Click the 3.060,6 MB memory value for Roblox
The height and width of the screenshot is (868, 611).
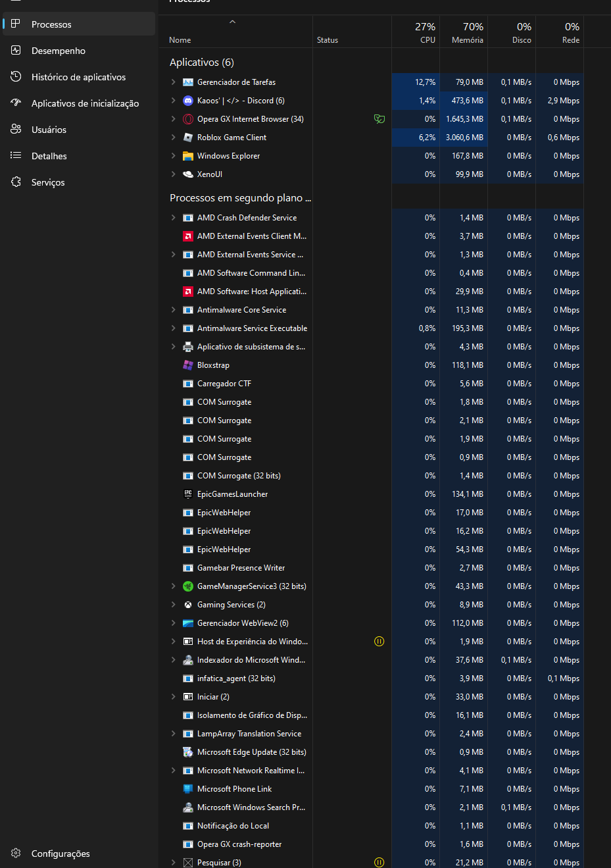(464, 138)
